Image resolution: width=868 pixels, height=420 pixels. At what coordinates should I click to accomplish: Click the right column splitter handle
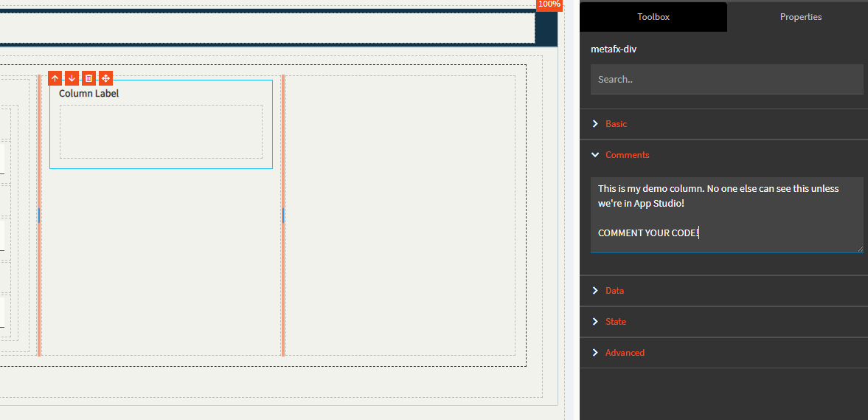(283, 216)
